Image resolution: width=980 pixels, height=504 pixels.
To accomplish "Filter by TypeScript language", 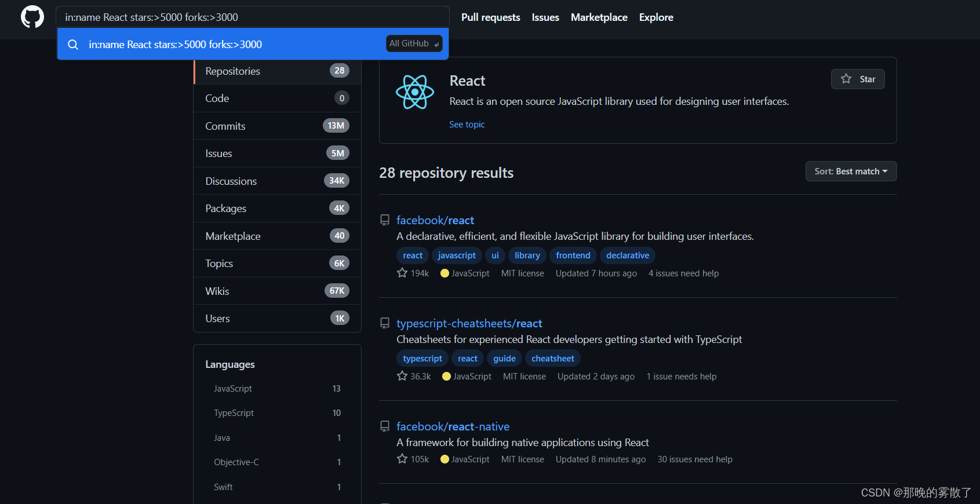I will coord(277,413).
